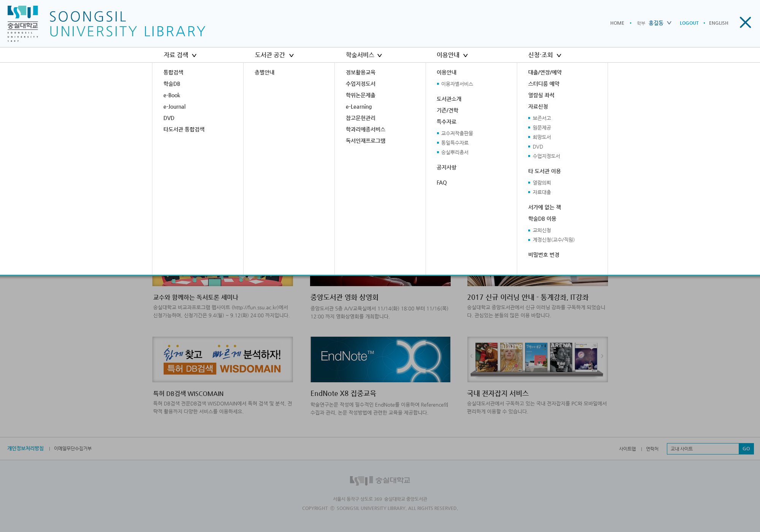
Task: Open 층별안내 menu item
Action: 264,72
